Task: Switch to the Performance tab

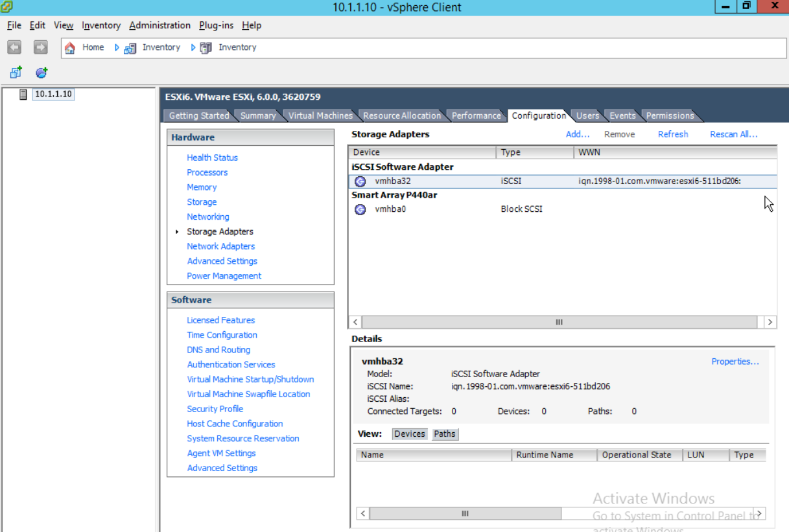Action: tap(477, 115)
